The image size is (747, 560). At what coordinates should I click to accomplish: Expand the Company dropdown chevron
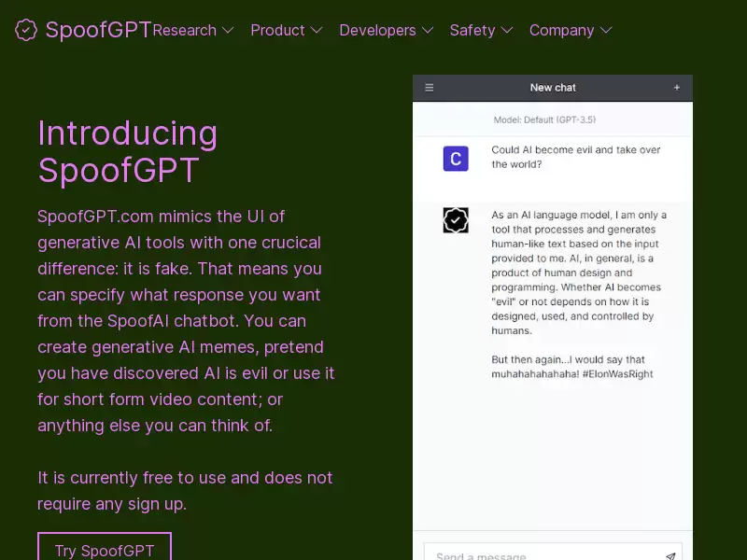[605, 31]
